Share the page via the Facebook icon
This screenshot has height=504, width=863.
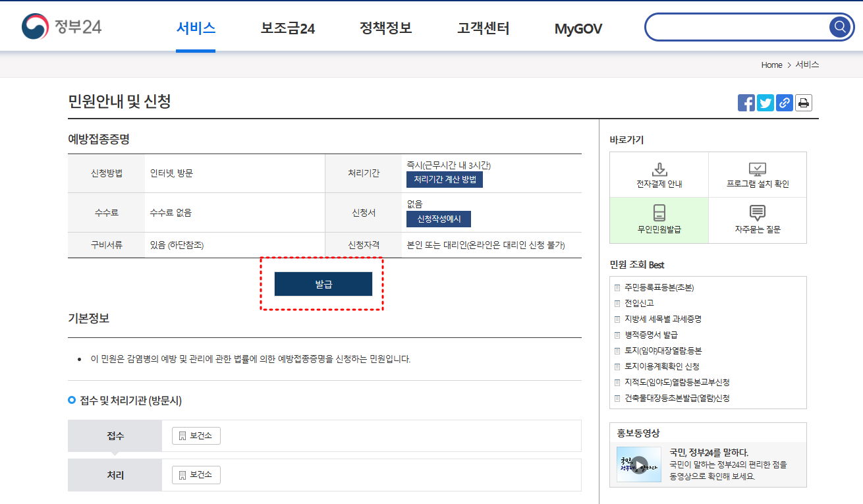746,103
